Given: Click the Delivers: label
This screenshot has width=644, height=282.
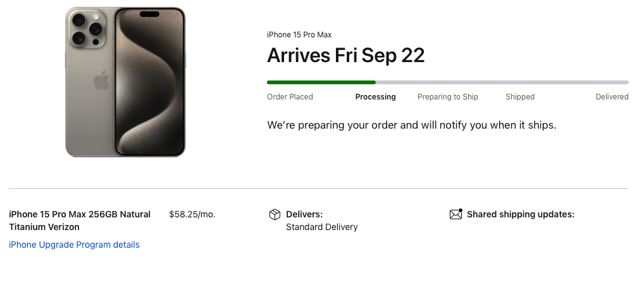Looking at the screenshot, I should pyautogui.click(x=304, y=214).
